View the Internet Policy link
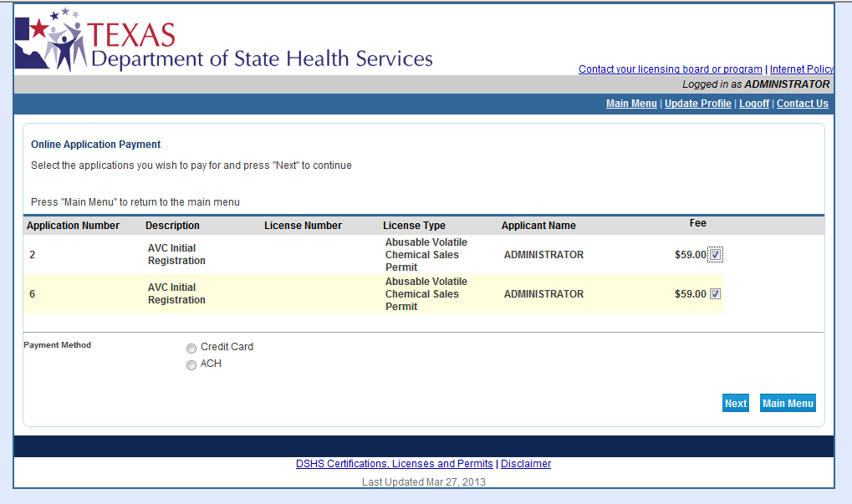Screen dimensions: 852x504 [801, 69]
